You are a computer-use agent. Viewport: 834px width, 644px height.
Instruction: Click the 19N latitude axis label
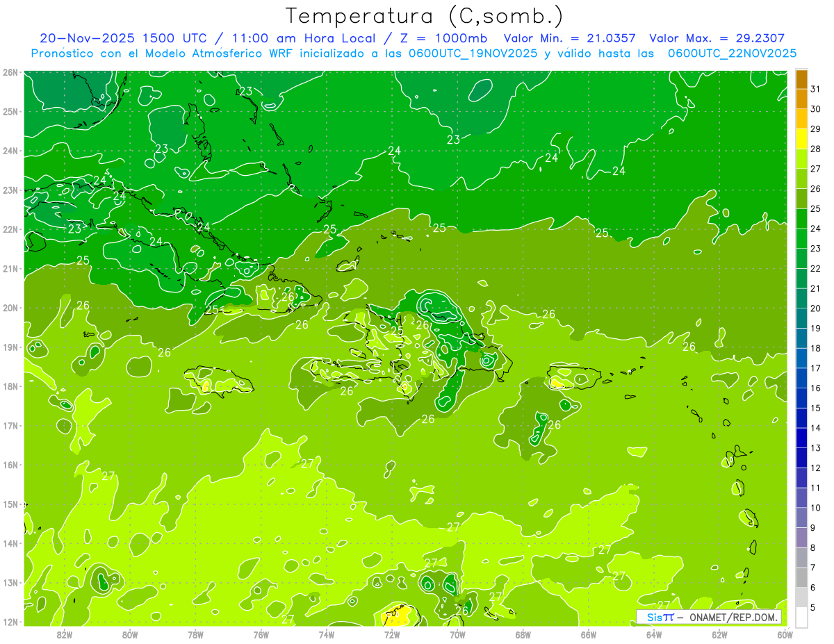[10, 347]
